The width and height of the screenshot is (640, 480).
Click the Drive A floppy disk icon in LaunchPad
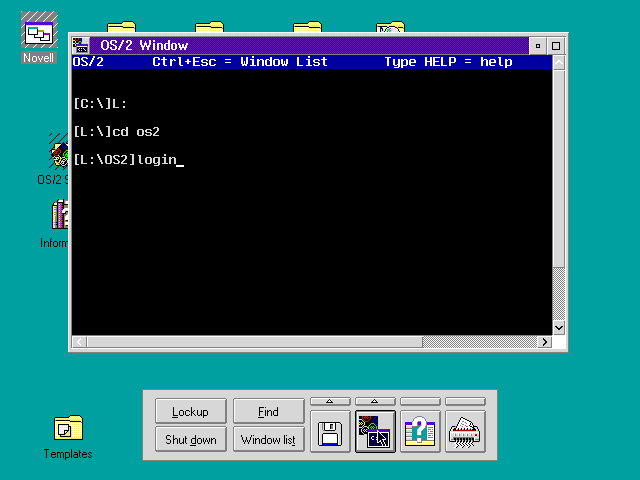[x=330, y=431]
